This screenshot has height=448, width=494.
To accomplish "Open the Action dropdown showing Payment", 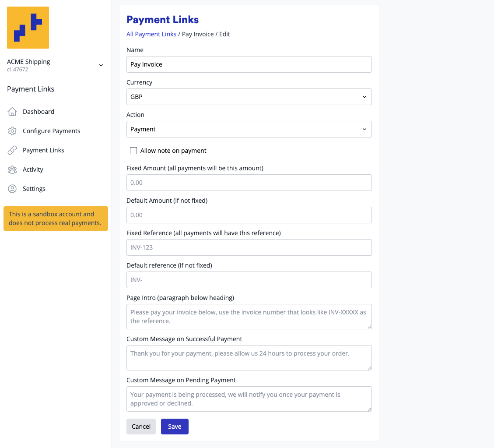I will pos(249,129).
